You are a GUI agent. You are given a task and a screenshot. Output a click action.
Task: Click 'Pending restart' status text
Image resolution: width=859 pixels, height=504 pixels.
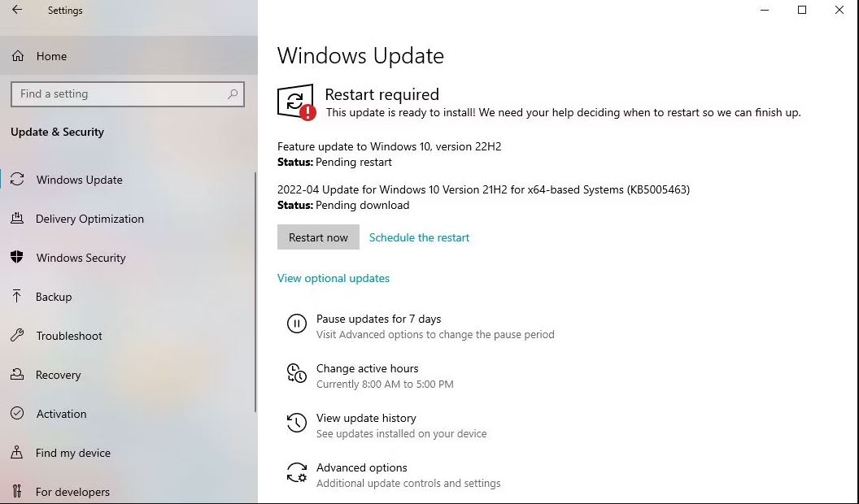[354, 163]
